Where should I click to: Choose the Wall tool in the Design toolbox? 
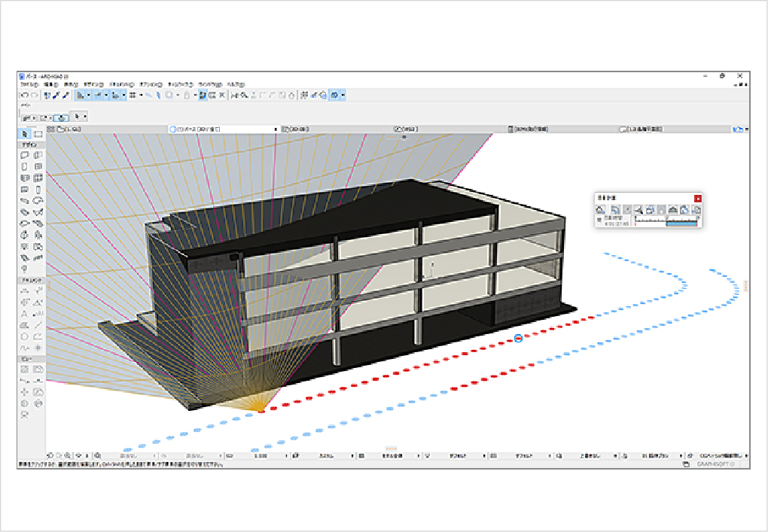click(x=25, y=155)
